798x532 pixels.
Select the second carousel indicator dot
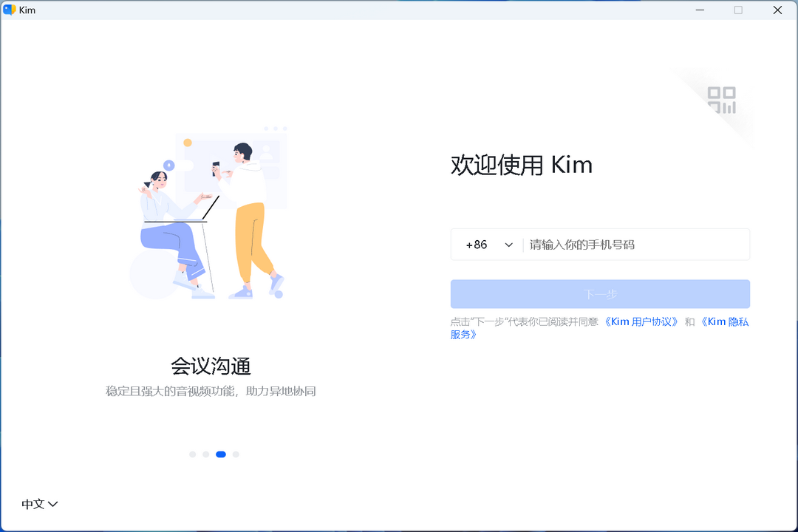206,454
